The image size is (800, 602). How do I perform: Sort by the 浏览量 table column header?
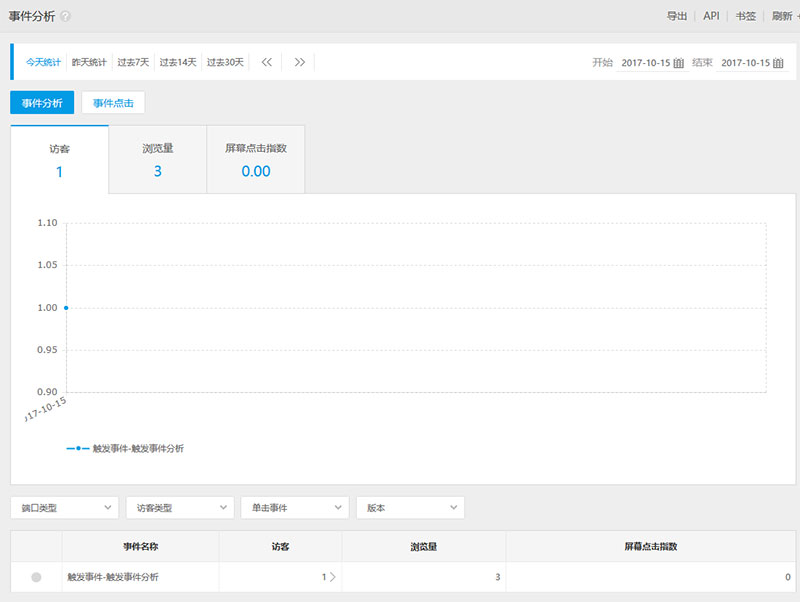[x=423, y=546]
